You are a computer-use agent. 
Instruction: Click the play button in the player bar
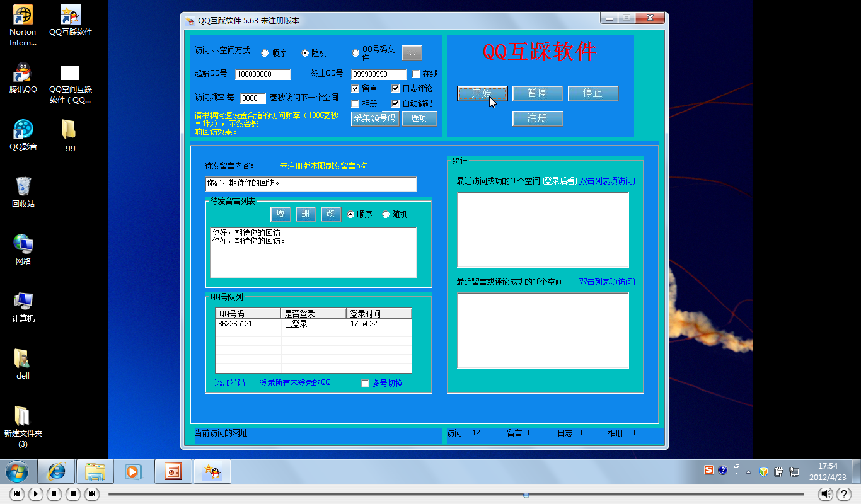point(36,494)
